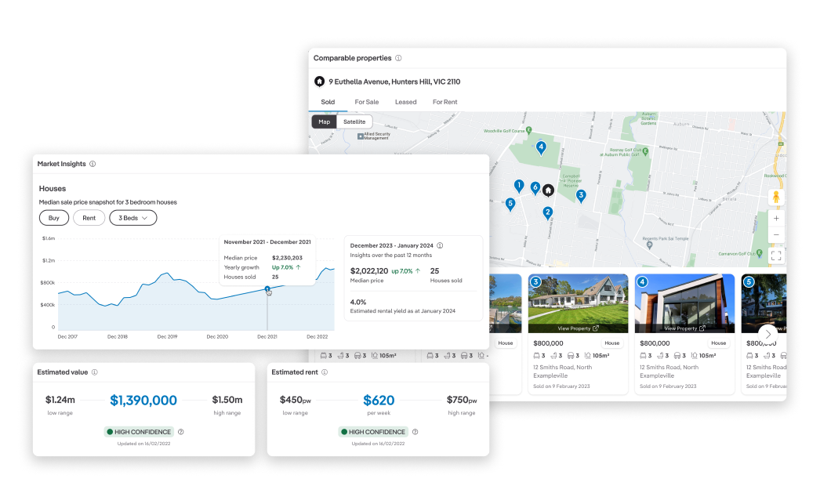Click 12 Smiths Road address on card 4

click(669, 372)
